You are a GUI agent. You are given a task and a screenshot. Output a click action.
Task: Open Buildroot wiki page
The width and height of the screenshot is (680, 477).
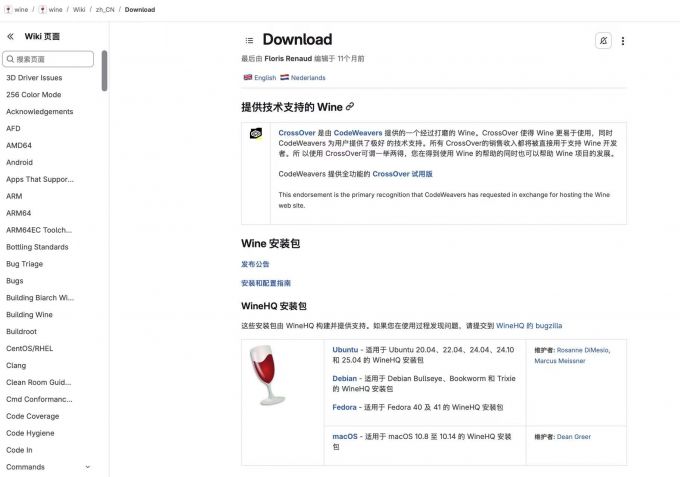point(21,331)
